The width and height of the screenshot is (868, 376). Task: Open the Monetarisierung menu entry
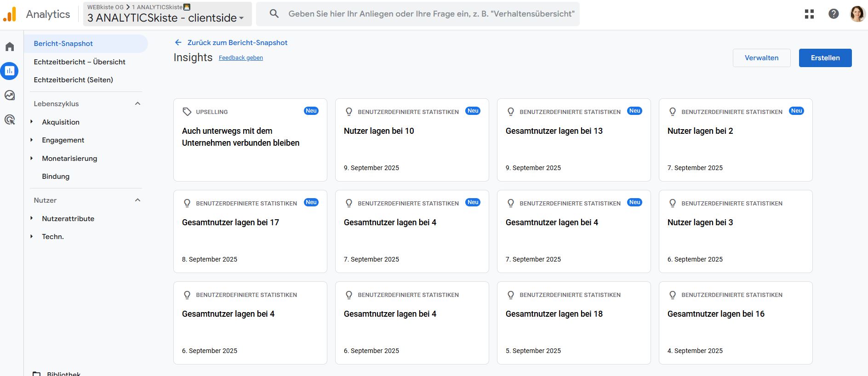[x=69, y=158]
